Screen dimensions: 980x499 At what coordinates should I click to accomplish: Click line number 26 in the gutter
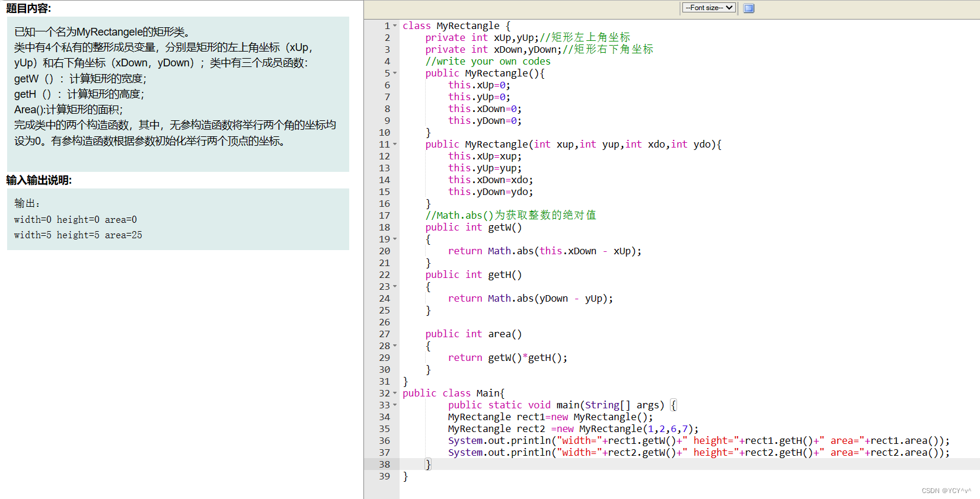tap(384, 322)
